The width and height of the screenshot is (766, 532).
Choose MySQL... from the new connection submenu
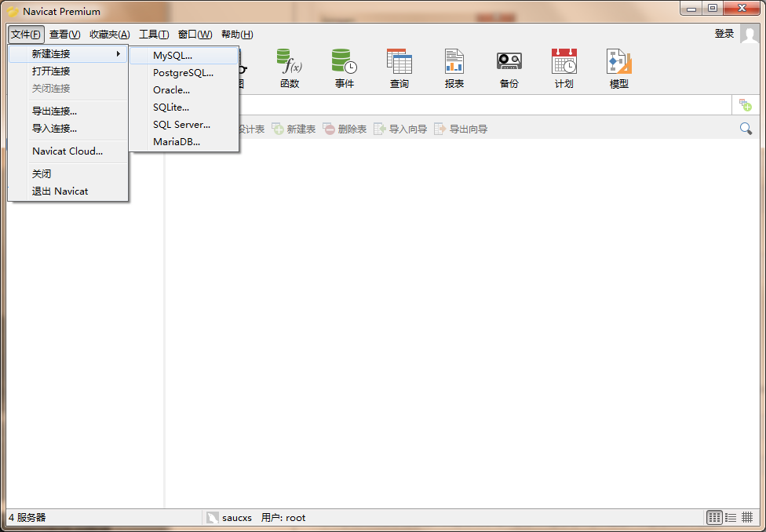coord(184,56)
